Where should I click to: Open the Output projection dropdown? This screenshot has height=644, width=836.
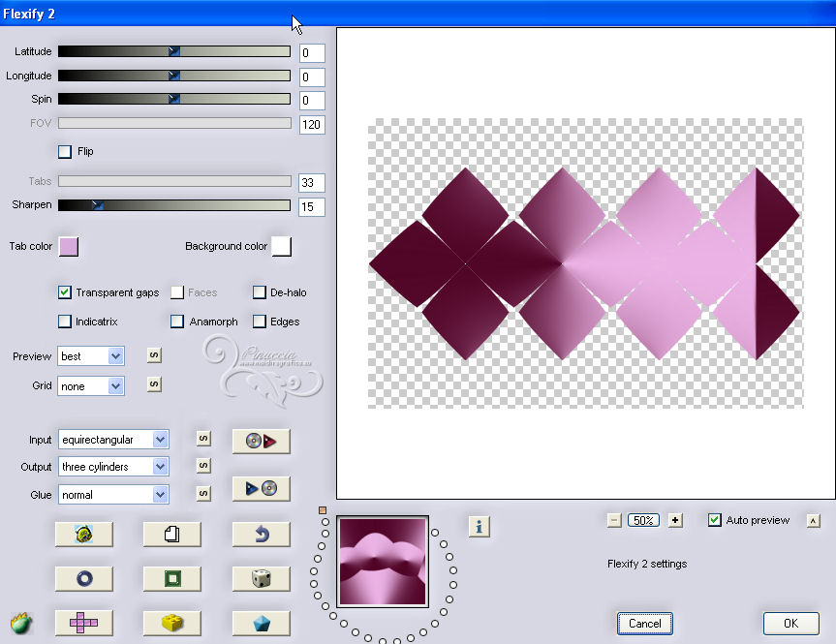pyautogui.click(x=113, y=467)
